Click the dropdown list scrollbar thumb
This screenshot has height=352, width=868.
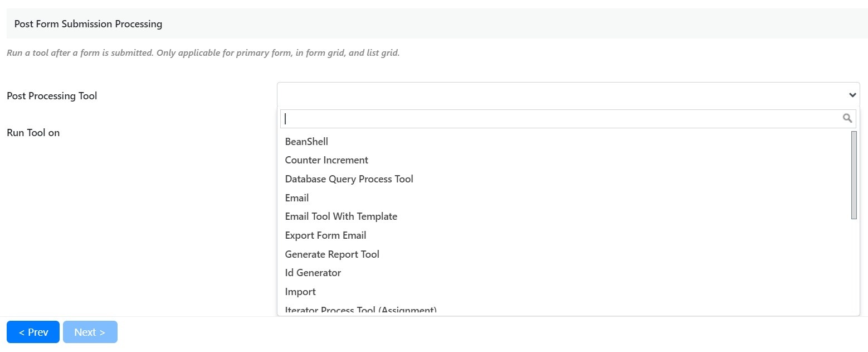(x=854, y=175)
